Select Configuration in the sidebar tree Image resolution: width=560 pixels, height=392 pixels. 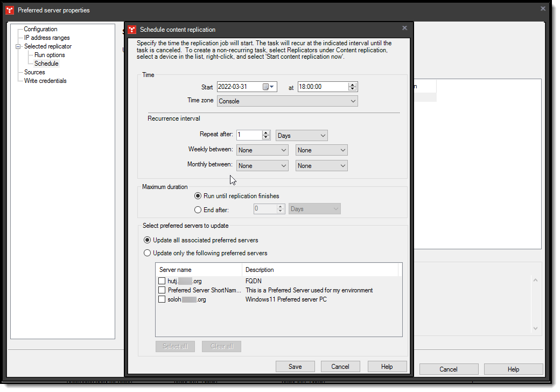coord(40,29)
